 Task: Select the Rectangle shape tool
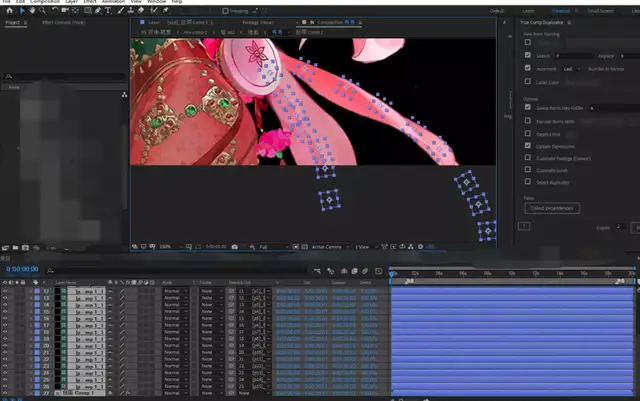pyautogui.click(x=87, y=11)
